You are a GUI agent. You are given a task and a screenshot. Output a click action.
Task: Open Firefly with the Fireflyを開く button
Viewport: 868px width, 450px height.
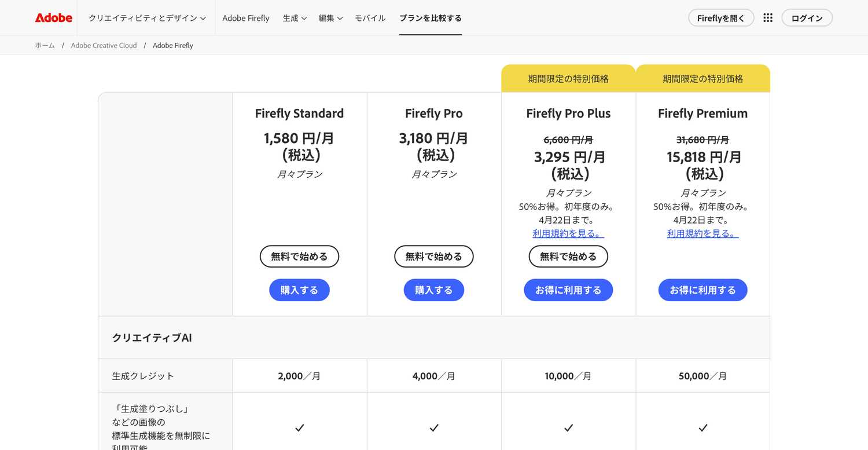click(720, 17)
